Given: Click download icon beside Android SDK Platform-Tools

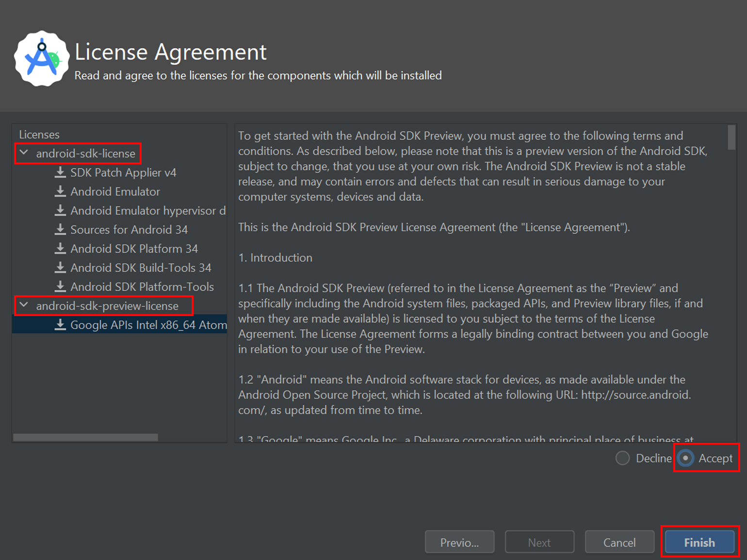Looking at the screenshot, I should pos(60,287).
